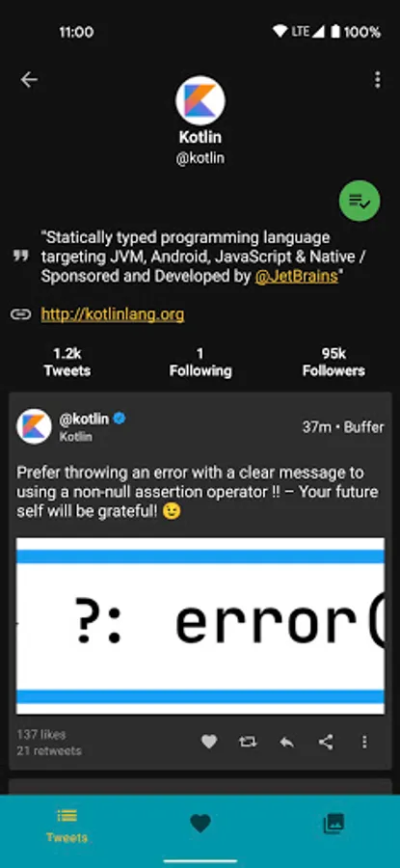Share the tweet via the share icon
Screen dimensions: 400x868
tap(326, 742)
